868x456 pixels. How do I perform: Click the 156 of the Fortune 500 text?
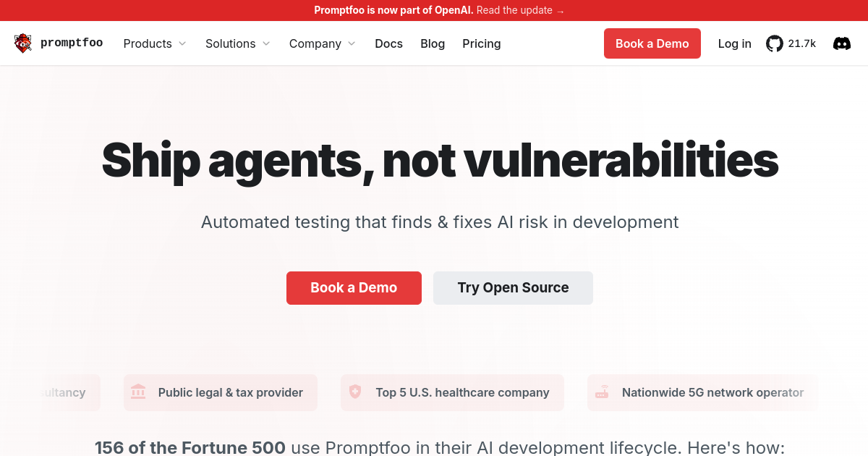point(190,447)
